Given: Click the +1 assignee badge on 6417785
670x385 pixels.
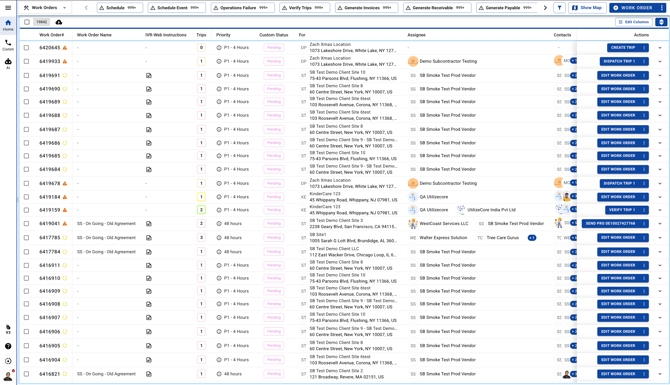Looking at the screenshot, I should [x=532, y=238].
